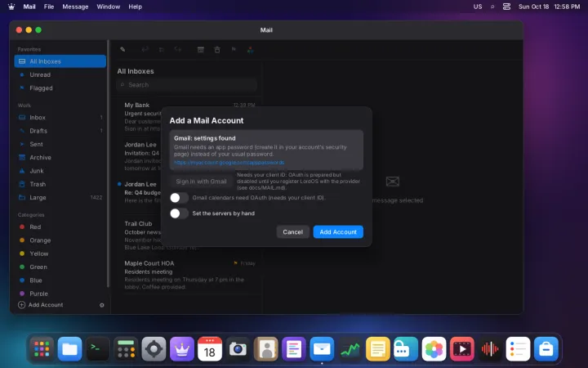Click the forward arrow in the toolbar

pyautogui.click(x=178, y=50)
